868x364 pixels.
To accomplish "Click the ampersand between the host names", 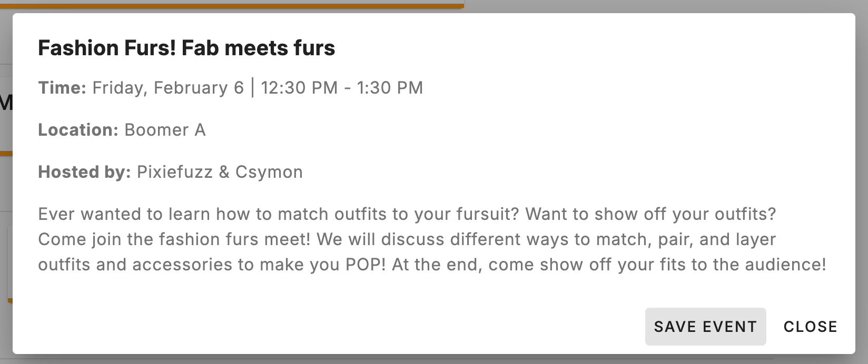I will pyautogui.click(x=224, y=172).
